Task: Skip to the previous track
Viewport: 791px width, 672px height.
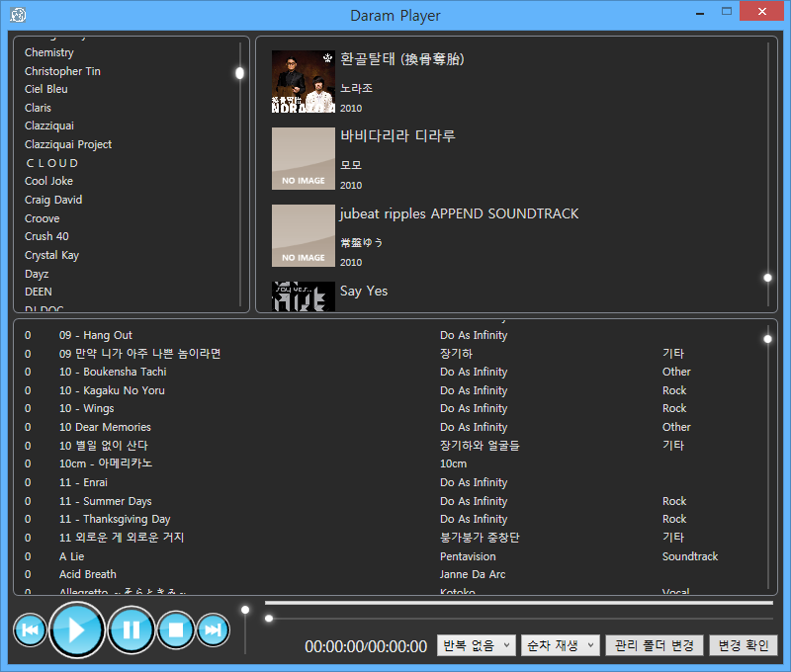Action: (x=30, y=630)
